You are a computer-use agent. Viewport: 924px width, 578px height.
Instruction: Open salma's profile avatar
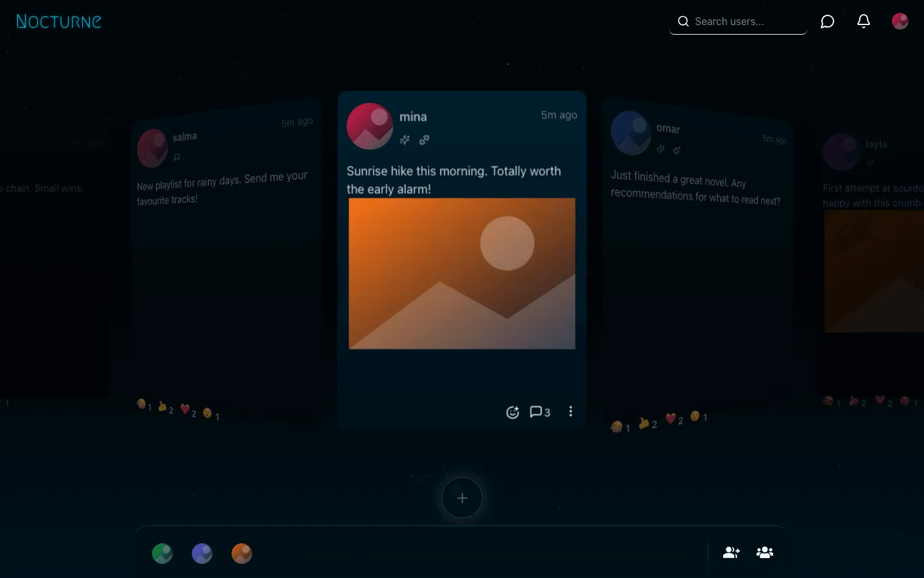(x=153, y=148)
